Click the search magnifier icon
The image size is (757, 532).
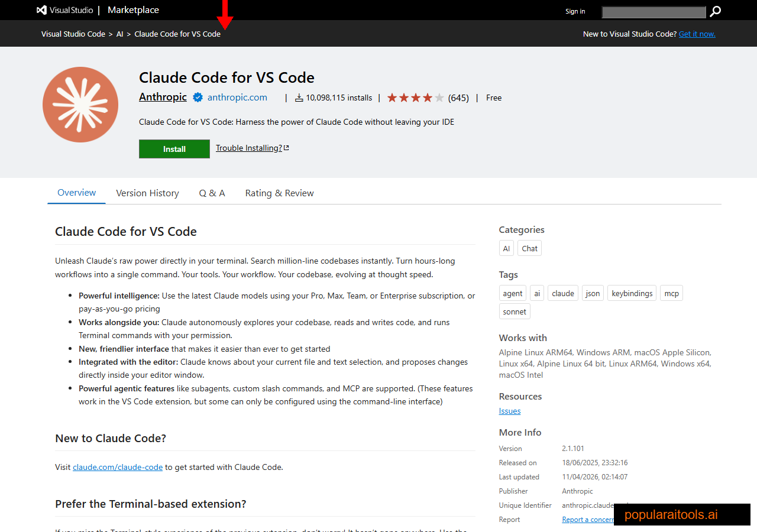click(x=715, y=11)
